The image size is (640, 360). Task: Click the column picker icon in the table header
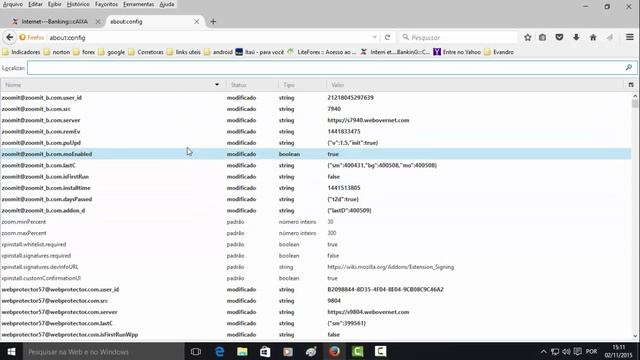pyautogui.click(x=631, y=85)
